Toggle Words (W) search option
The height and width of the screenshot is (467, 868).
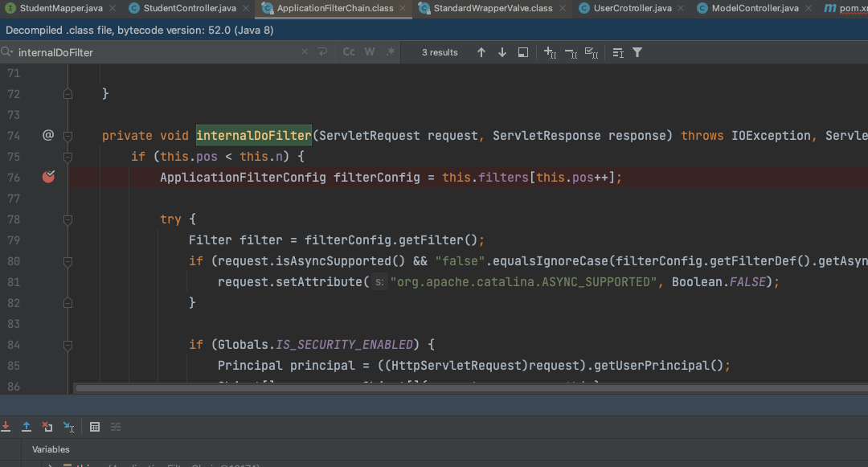point(370,52)
